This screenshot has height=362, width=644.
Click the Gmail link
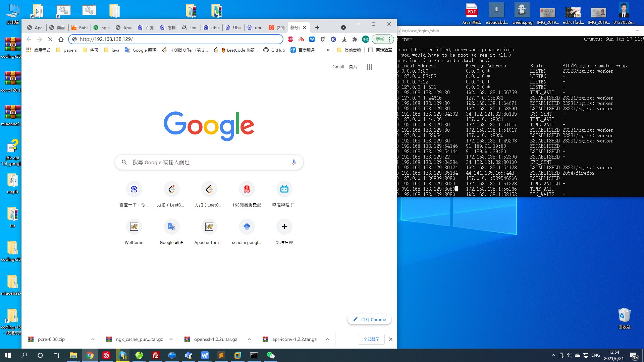tap(338, 67)
